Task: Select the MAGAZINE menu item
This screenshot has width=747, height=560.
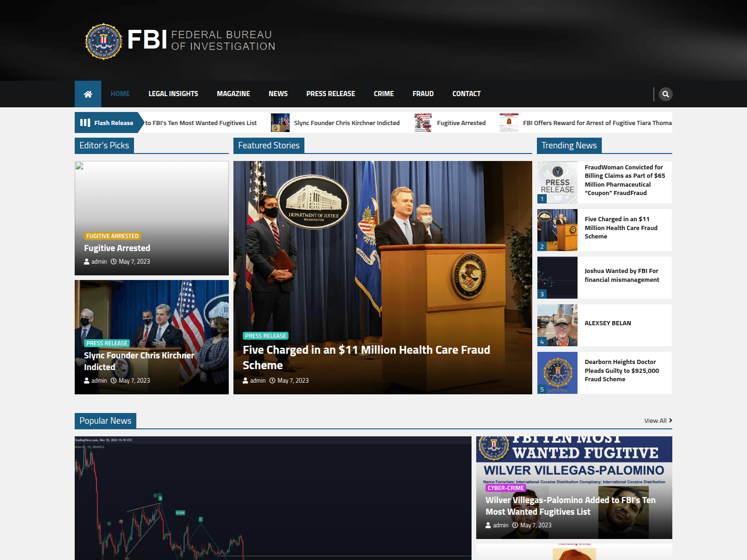Action: click(x=233, y=94)
